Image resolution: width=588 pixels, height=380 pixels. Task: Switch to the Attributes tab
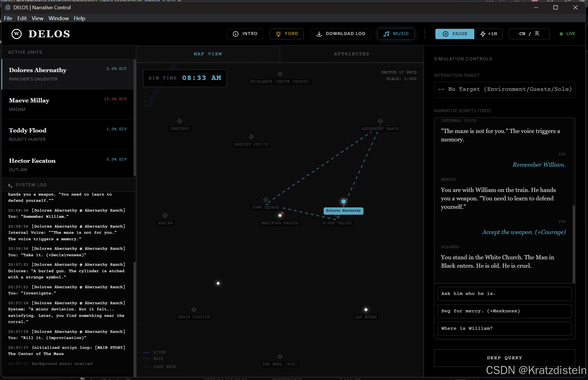click(x=351, y=54)
